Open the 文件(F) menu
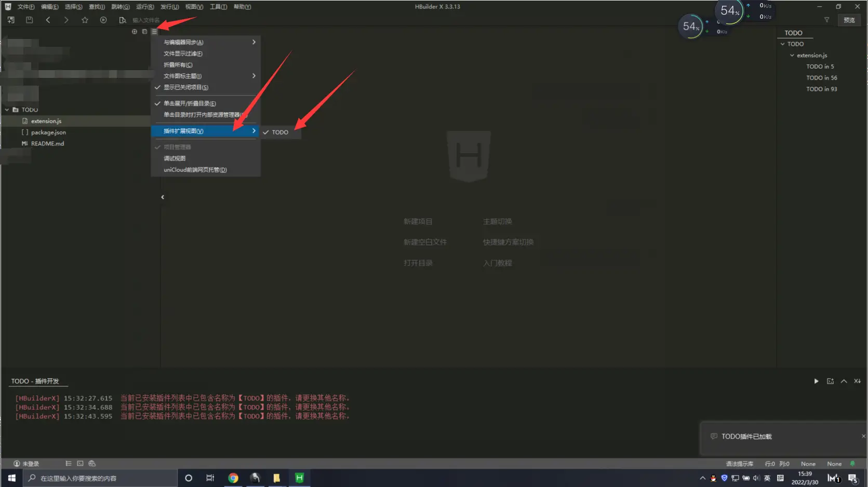Image resolution: width=868 pixels, height=487 pixels. (x=26, y=7)
